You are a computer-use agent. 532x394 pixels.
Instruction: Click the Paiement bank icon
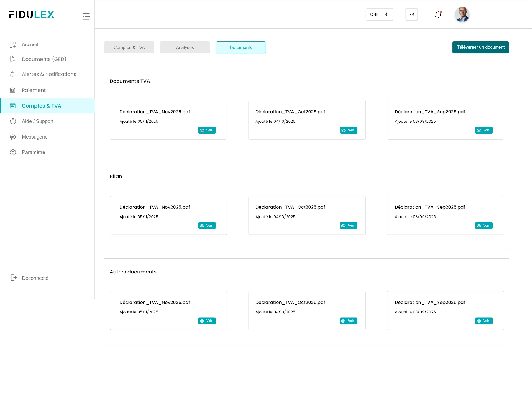(x=12, y=90)
